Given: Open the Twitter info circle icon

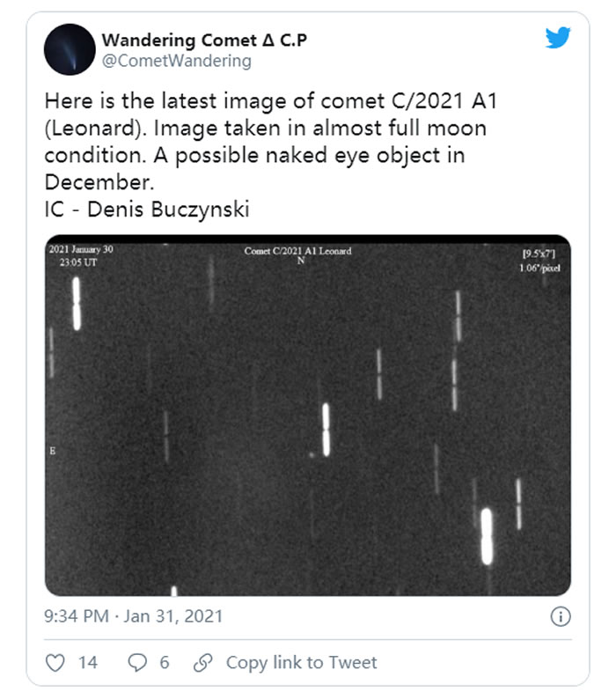Looking at the screenshot, I should coord(561,616).
